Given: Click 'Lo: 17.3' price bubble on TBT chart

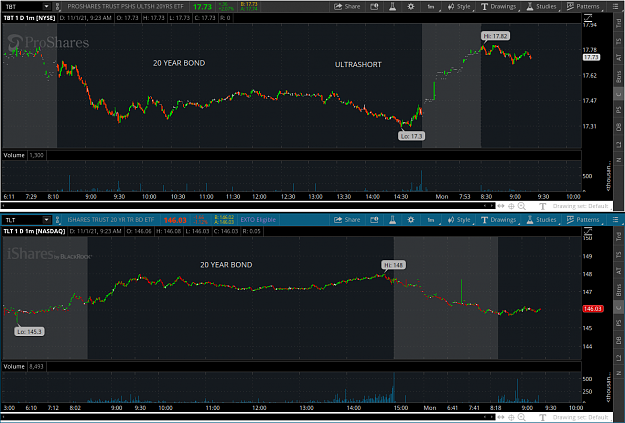Looking at the screenshot, I should point(411,136).
